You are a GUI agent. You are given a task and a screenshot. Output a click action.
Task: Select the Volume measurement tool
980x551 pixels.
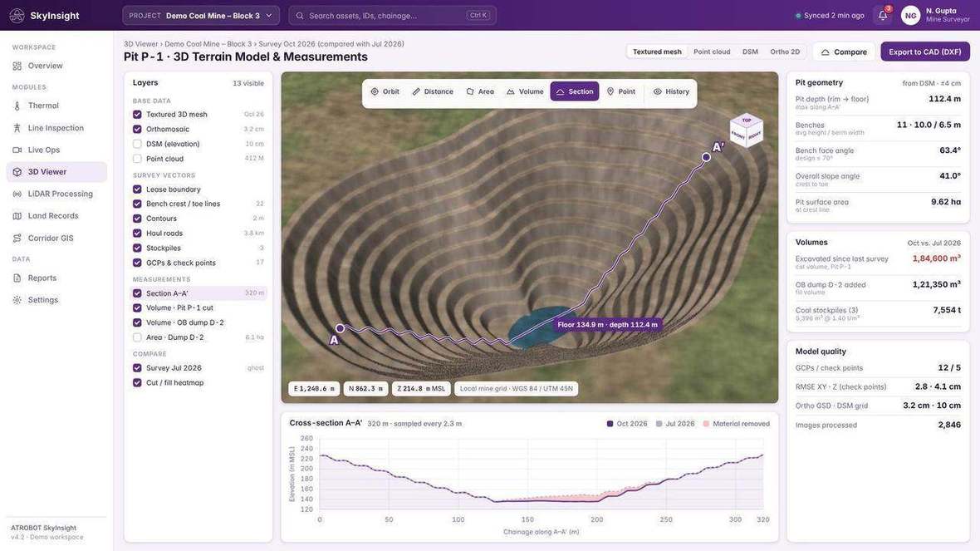coord(525,91)
